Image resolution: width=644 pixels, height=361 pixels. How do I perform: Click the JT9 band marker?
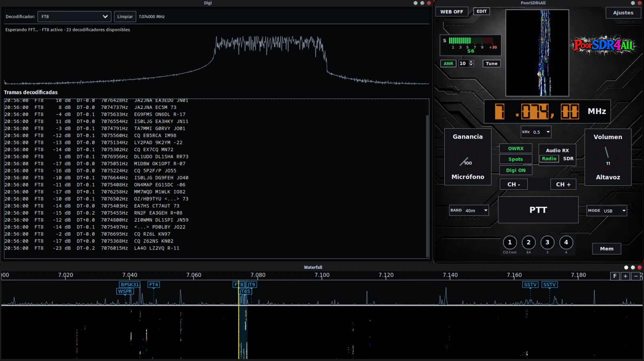251,285
